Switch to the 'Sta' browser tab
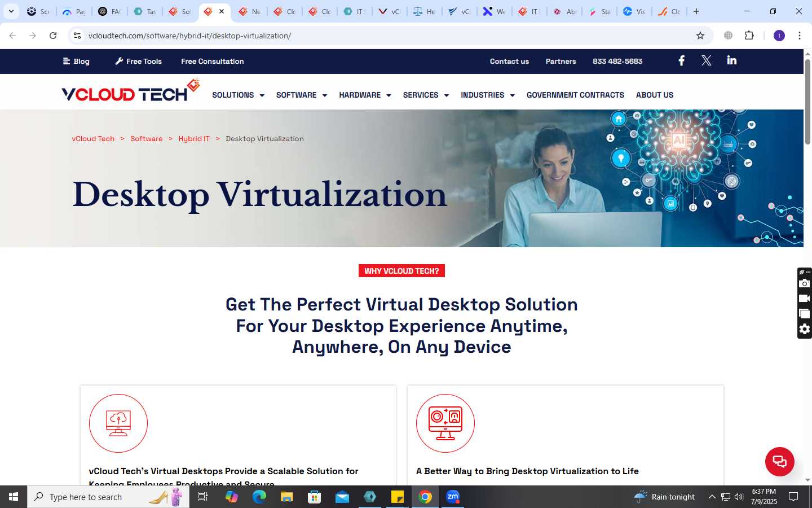The width and height of the screenshot is (812, 508). (599, 11)
